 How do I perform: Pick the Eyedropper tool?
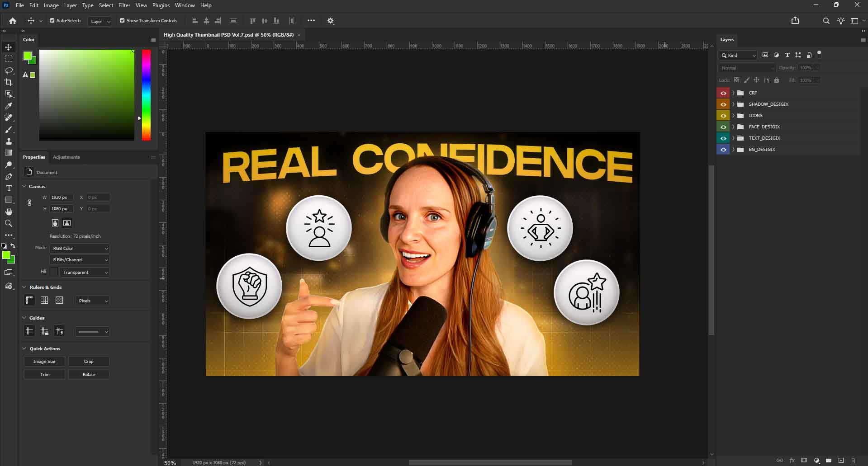(x=9, y=106)
